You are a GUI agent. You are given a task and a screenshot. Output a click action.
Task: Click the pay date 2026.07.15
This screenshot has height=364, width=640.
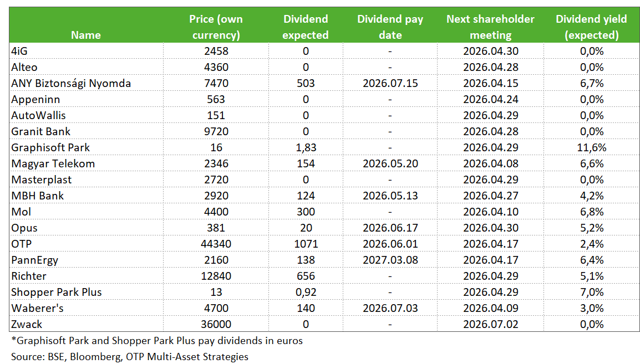(x=390, y=83)
